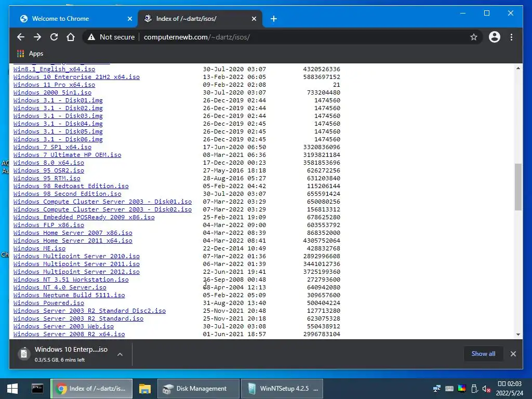The width and height of the screenshot is (532, 399).
Task: Download Windows NT 3.51 Workstation.iso
Action: [71, 280]
